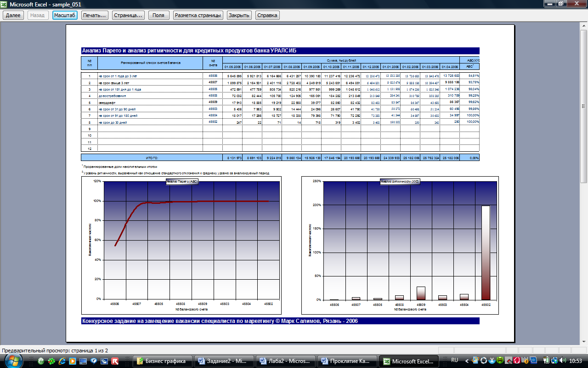Switch to Бизнес графика folder taskbar button

tap(163, 361)
